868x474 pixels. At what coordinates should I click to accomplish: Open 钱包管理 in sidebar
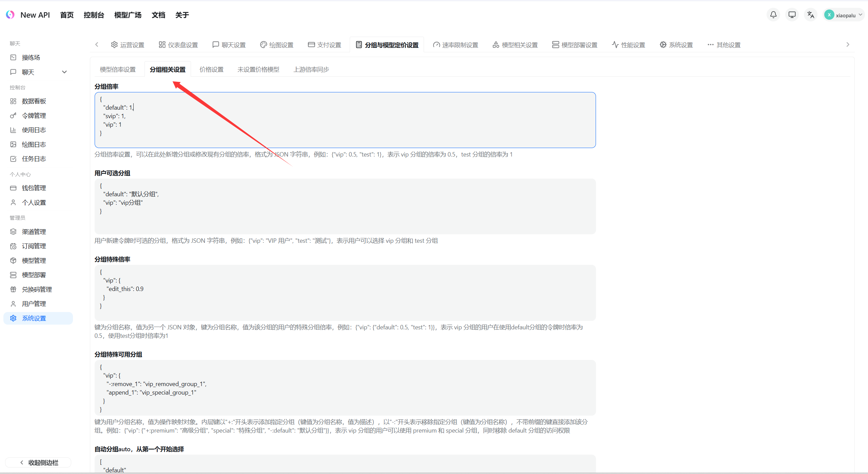34,188
